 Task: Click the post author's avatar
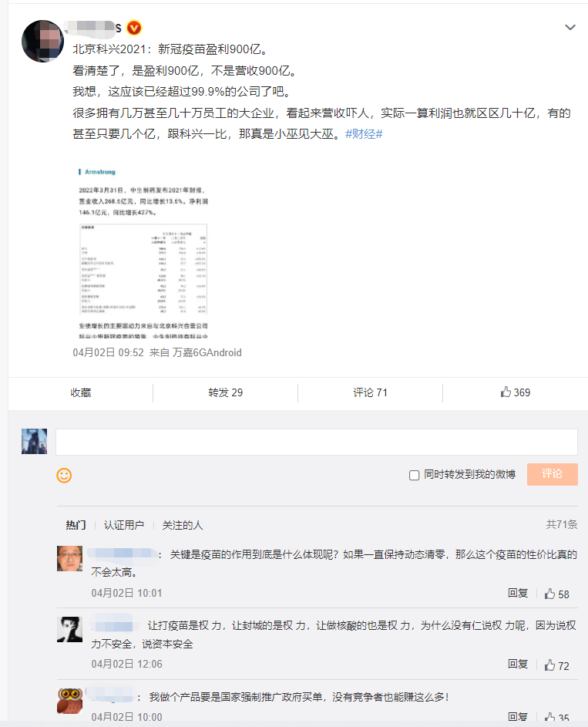click(42, 41)
